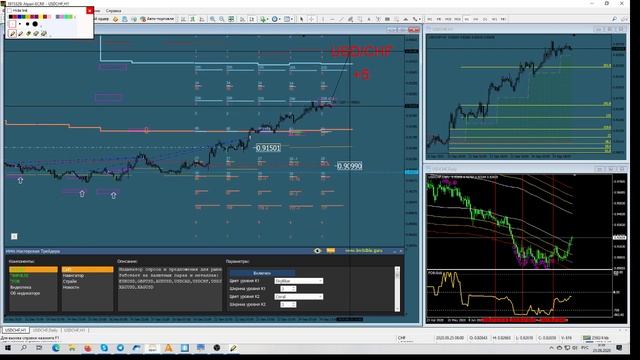Viewport: 640px width, 360px height.
Task: Pick the trendline drawing tool
Action: (342, 19)
